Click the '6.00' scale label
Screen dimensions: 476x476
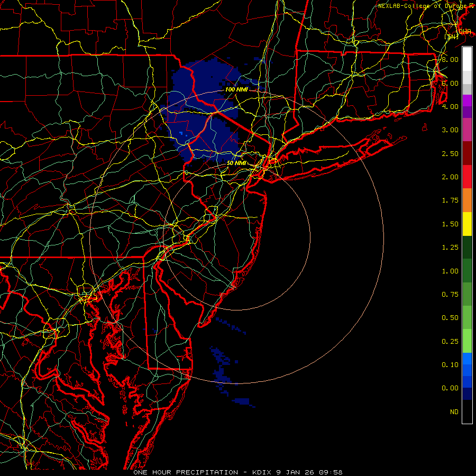point(450,83)
